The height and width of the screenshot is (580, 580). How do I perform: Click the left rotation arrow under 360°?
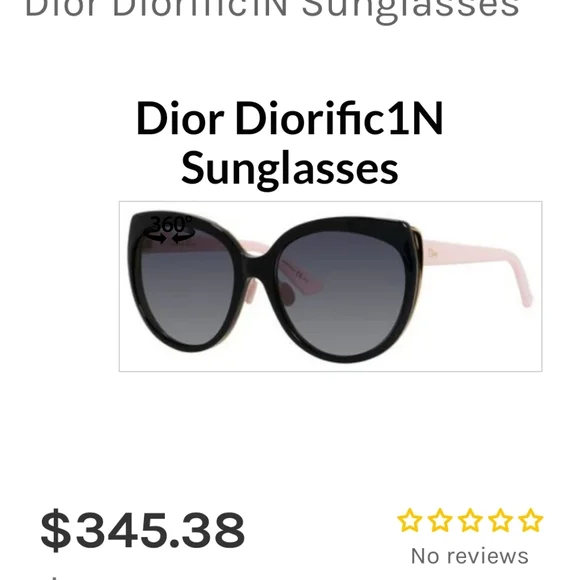(156, 237)
